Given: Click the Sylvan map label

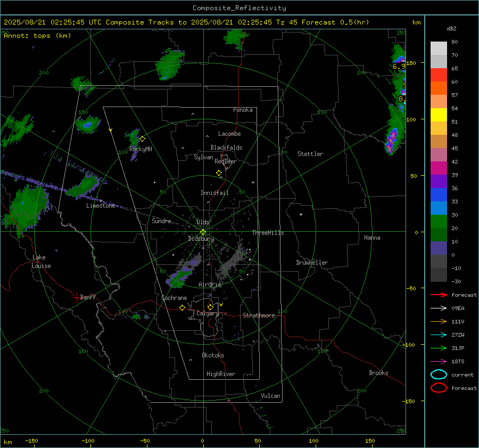Looking at the screenshot, I should coord(203,157).
